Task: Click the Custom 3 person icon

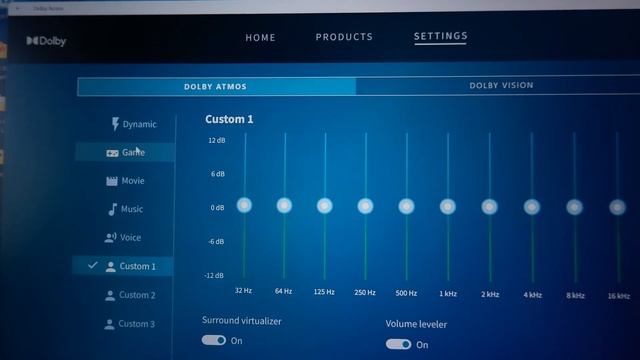Action: coord(109,324)
